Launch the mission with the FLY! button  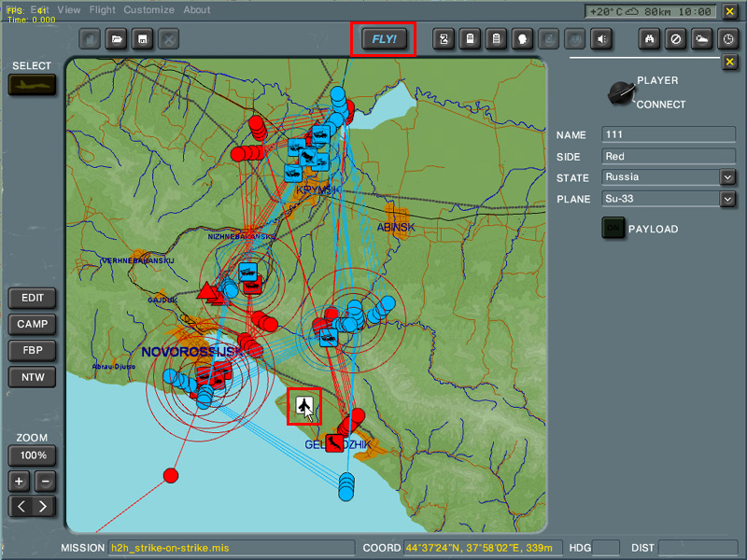coord(384,39)
